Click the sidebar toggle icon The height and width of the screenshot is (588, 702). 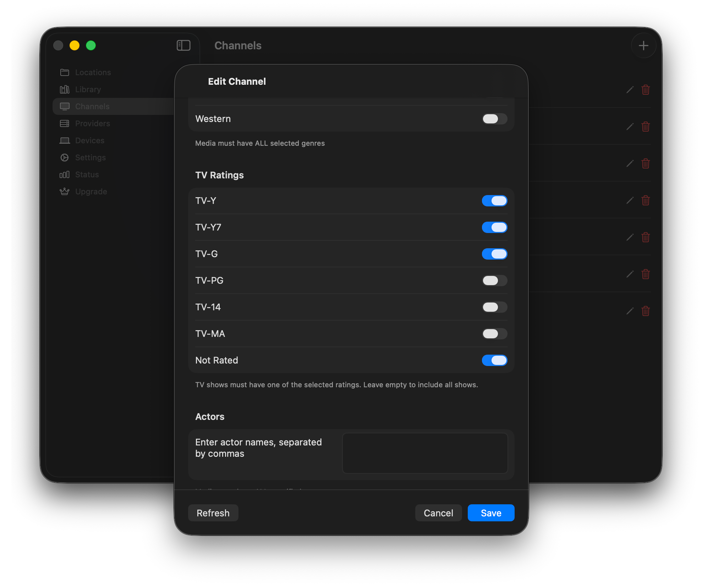tap(183, 45)
